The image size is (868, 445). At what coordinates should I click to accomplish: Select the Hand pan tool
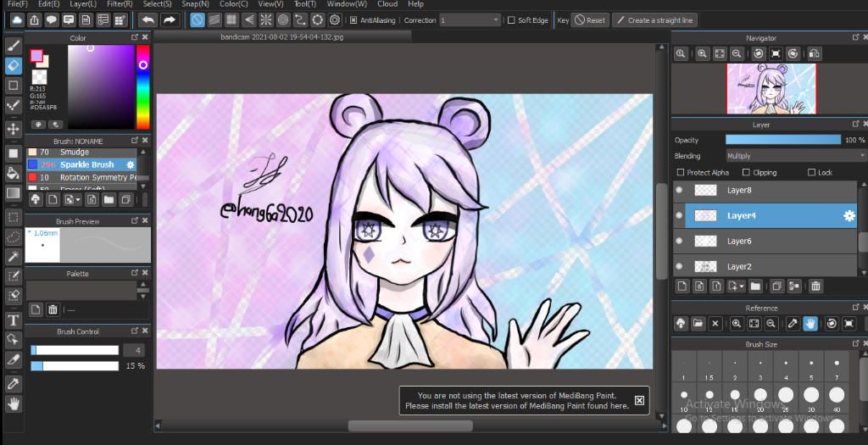coord(14,404)
